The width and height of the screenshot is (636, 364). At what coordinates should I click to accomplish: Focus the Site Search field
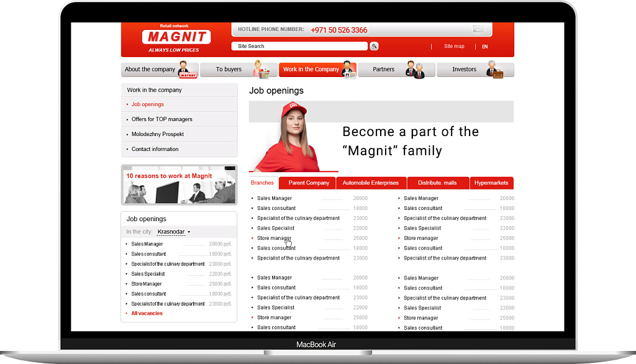pyautogui.click(x=299, y=46)
